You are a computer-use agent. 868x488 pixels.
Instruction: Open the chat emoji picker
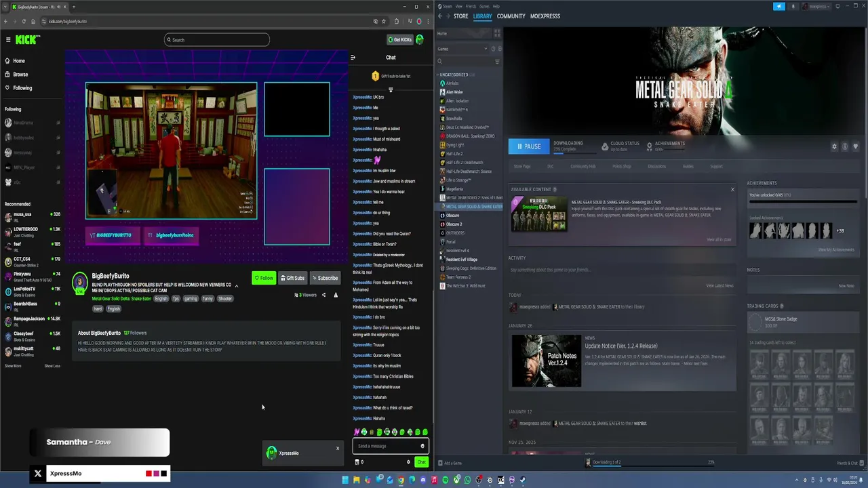tap(422, 446)
